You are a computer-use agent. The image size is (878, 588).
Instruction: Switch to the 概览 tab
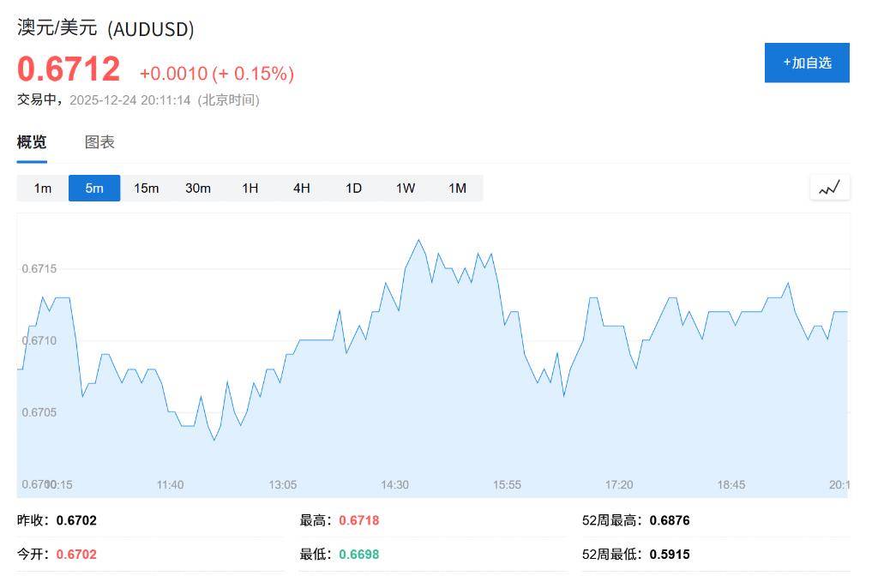32,142
